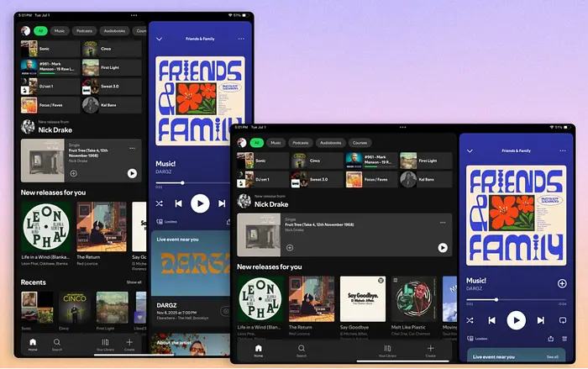
Task: Collapse now playing panel on landscape iPad
Action: coord(470,151)
